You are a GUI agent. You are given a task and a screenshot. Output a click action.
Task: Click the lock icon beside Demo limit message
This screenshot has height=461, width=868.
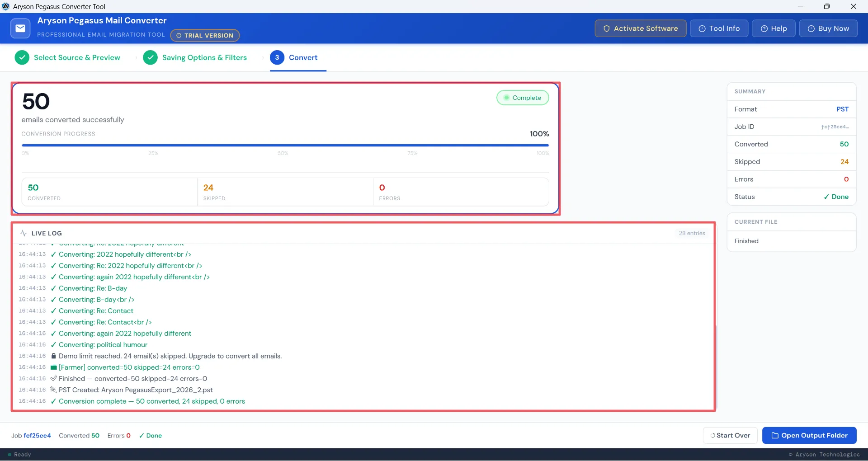pyautogui.click(x=54, y=356)
